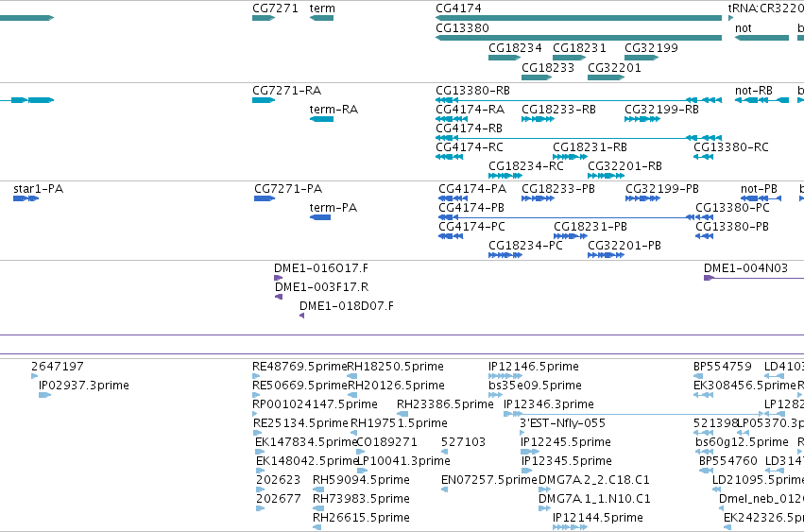
Task: Select protein CG18234-PC
Action: [525, 246]
